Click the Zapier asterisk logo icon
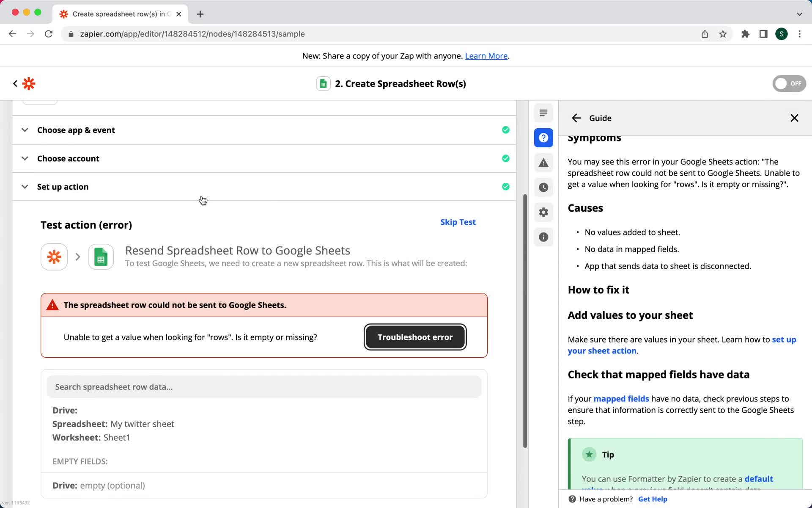812x508 pixels. coord(29,83)
